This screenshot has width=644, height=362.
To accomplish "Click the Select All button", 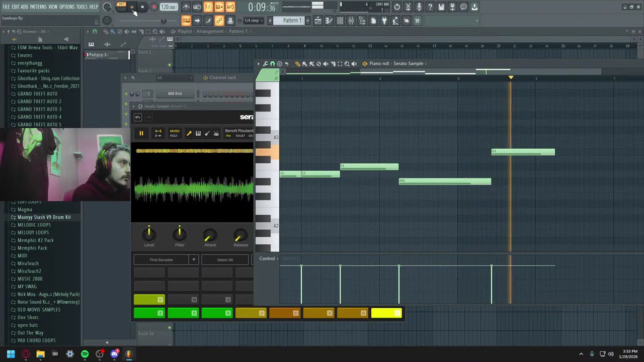I will pos(225,260).
